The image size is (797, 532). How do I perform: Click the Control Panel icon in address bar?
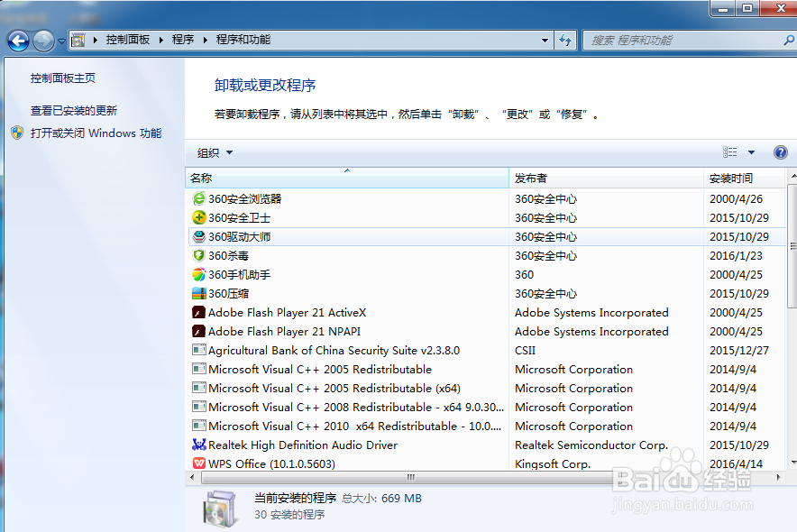pos(78,40)
